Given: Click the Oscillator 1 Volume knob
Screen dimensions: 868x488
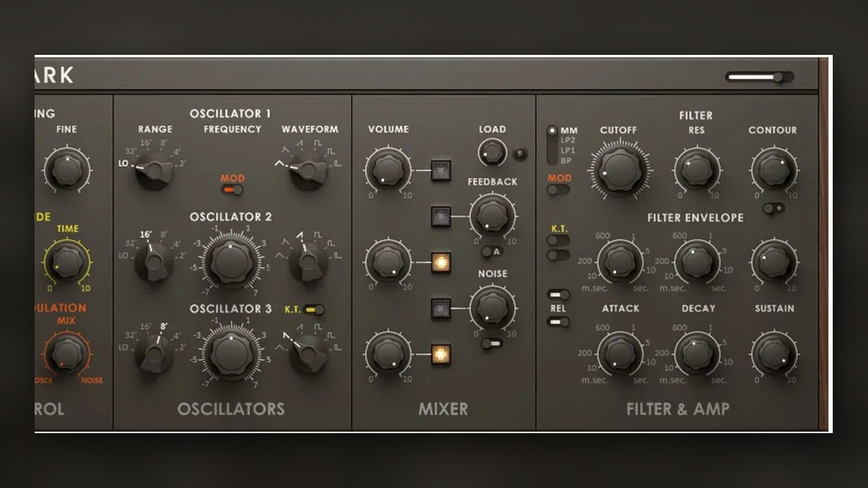Looking at the screenshot, I should (x=388, y=169).
